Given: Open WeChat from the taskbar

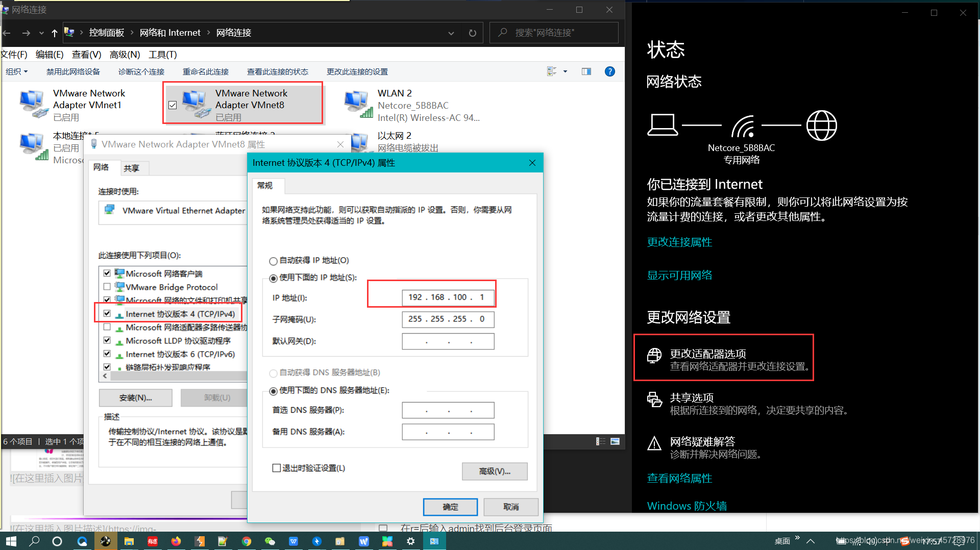Looking at the screenshot, I should pos(270,541).
